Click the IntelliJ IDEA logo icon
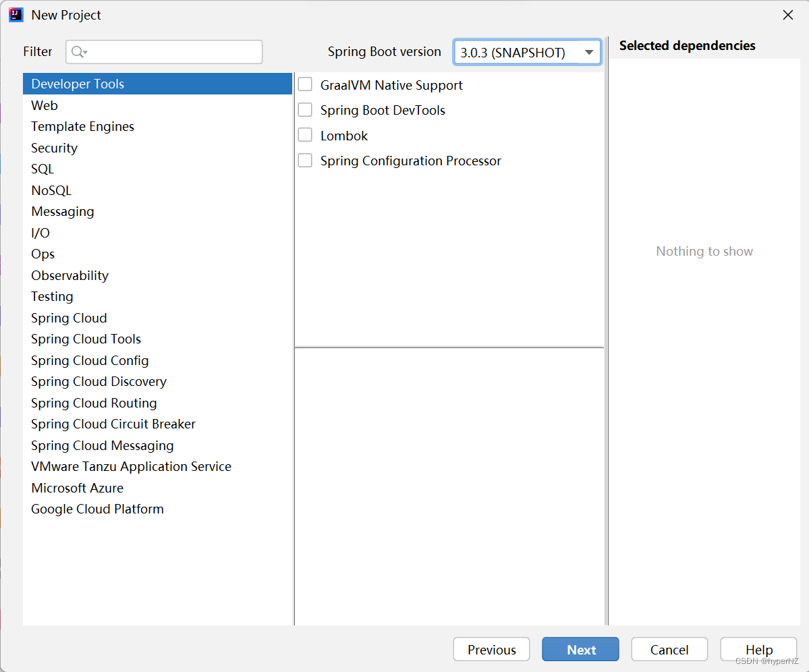The width and height of the screenshot is (809, 672). pyautogui.click(x=16, y=15)
